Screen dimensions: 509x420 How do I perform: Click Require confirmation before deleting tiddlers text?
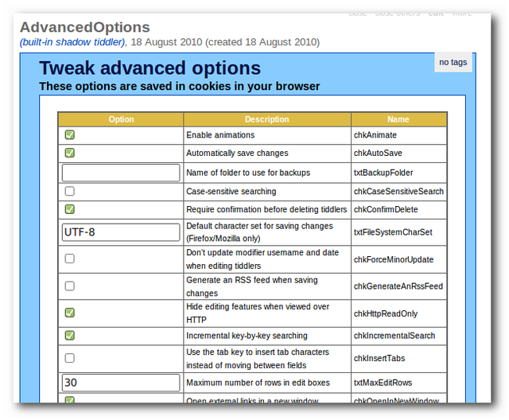[266, 209]
